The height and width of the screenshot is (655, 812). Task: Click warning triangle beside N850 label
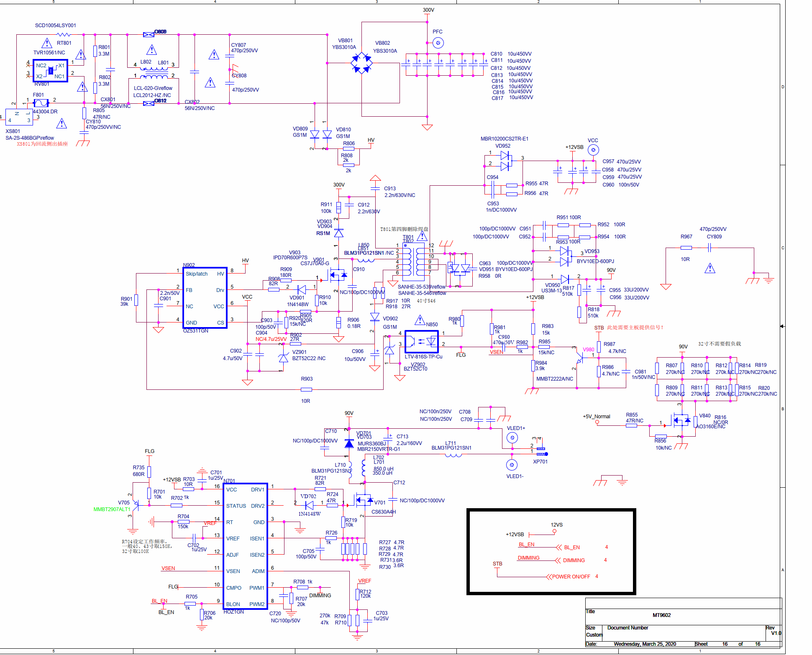[x=420, y=320]
